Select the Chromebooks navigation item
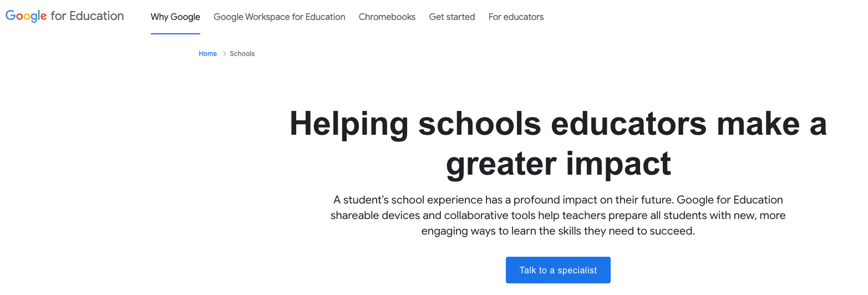Viewport: 868px width, 295px height. (387, 17)
